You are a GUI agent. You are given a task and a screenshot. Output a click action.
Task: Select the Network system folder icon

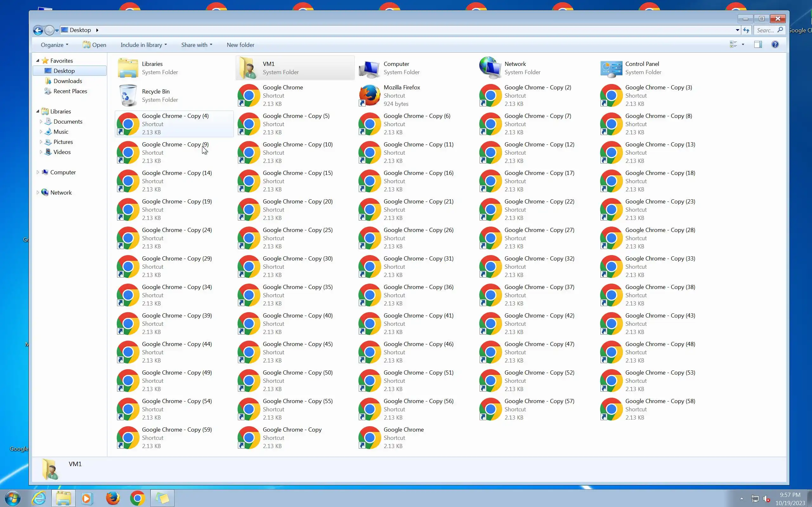490,68
